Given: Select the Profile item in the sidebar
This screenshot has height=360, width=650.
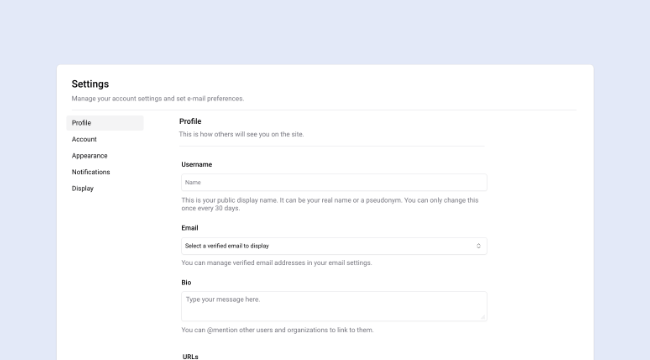Looking at the screenshot, I should 105,123.
